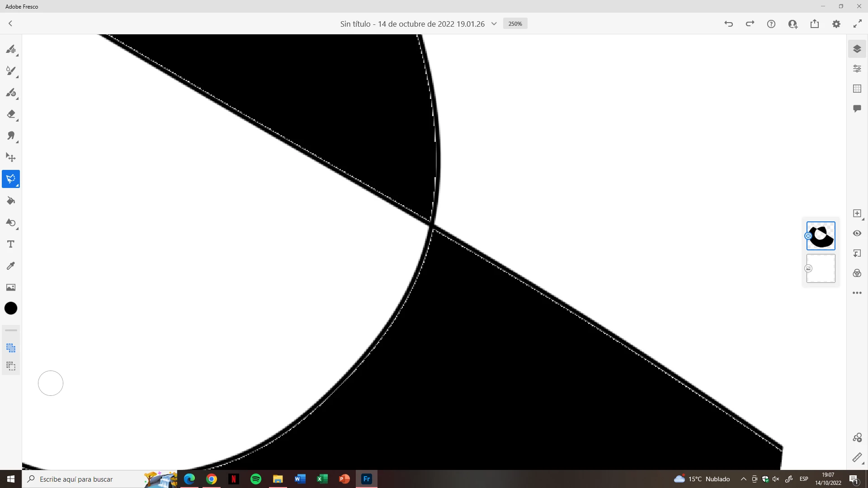Go back to home screen
868x488 pixels.
point(10,23)
